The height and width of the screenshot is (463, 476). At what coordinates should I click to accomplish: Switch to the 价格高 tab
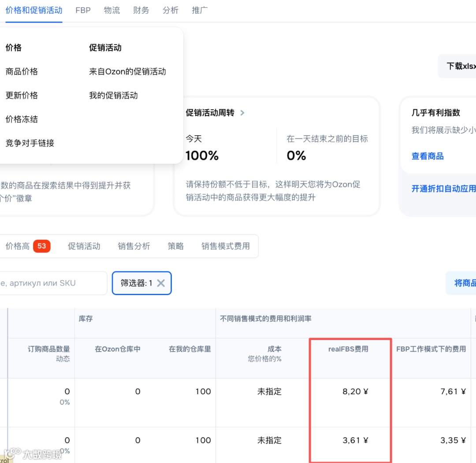coord(17,246)
